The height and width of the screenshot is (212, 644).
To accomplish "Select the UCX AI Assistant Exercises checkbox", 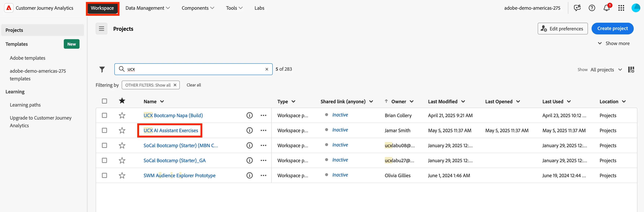I will (104, 130).
